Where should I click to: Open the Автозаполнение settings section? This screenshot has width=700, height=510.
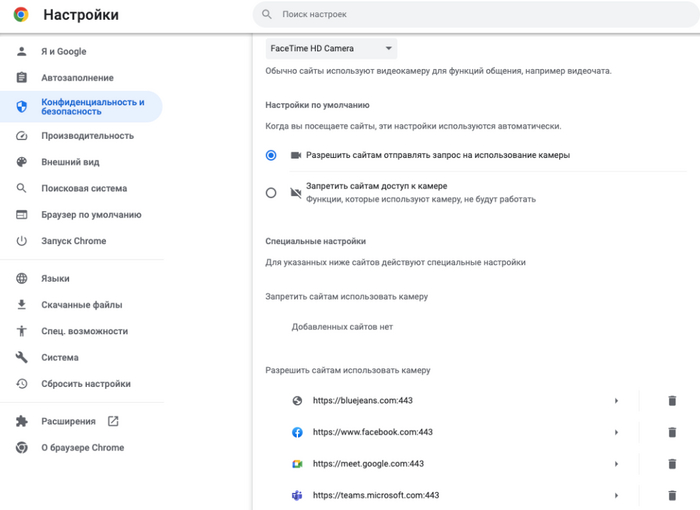point(77,78)
